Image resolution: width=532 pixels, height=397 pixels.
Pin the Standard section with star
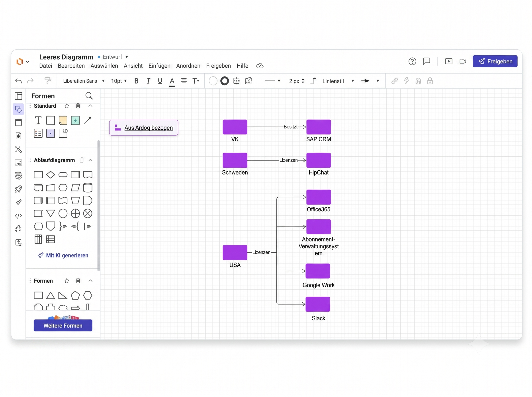click(x=67, y=106)
